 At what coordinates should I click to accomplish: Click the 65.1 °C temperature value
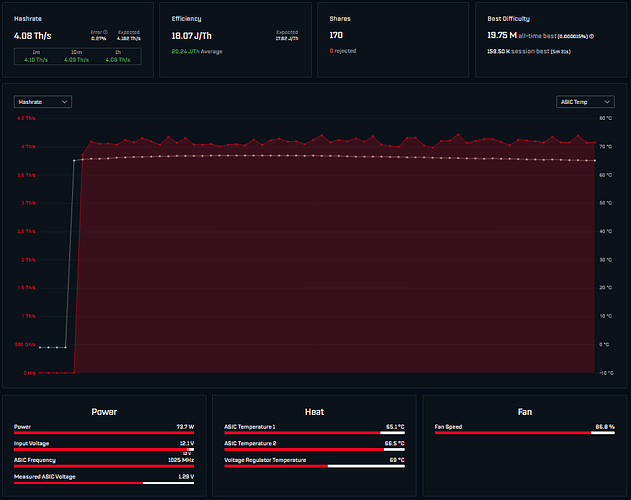395,427
